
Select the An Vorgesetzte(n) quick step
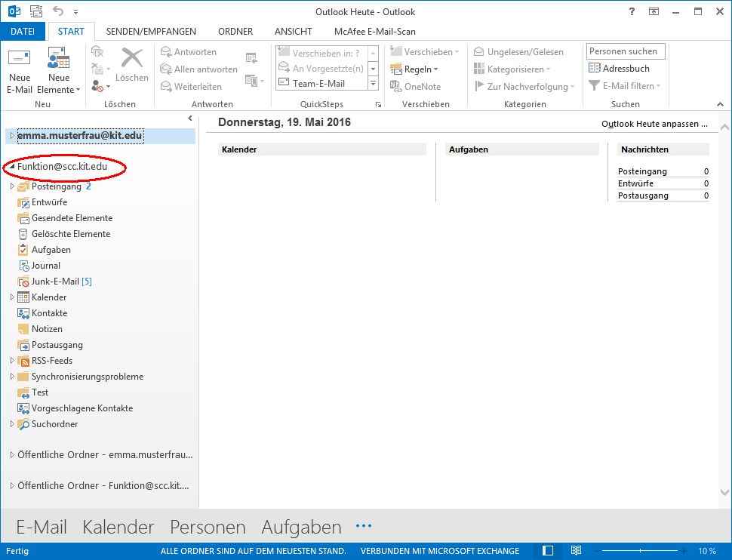click(321, 68)
